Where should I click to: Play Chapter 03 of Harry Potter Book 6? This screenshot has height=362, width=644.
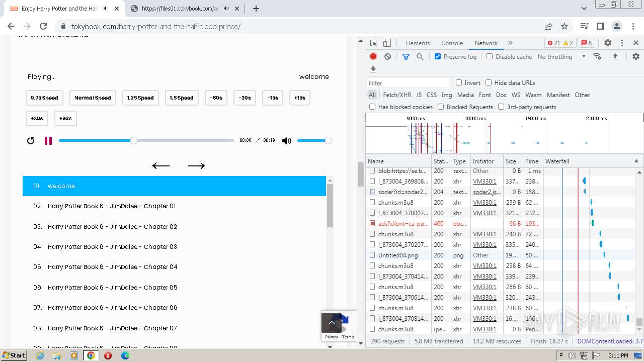click(x=174, y=247)
